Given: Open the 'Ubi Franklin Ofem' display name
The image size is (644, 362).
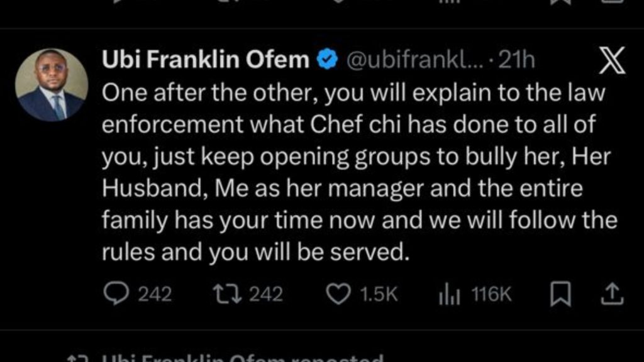Looking at the screenshot, I should 205,60.
